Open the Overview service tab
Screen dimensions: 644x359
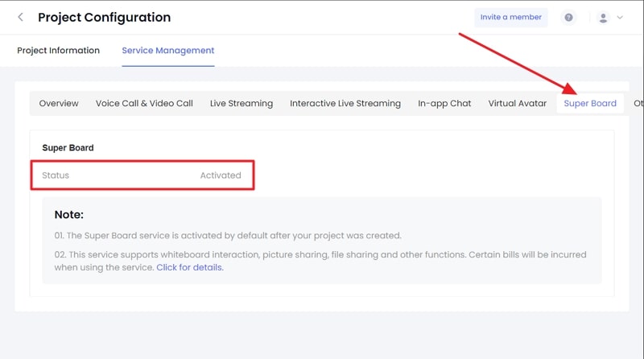(59, 103)
